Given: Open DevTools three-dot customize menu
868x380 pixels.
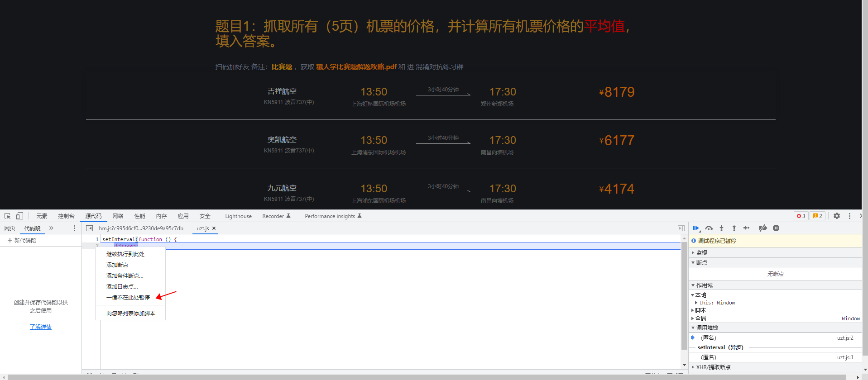Looking at the screenshot, I should (x=849, y=216).
